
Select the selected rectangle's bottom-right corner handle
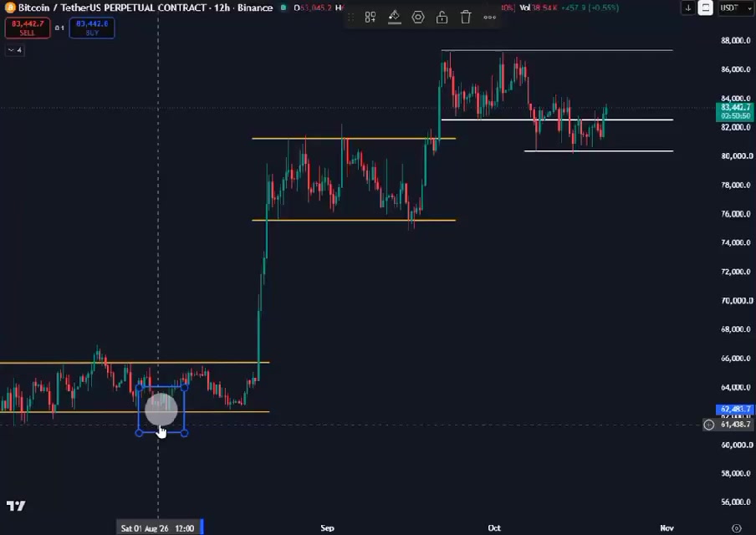(x=184, y=433)
